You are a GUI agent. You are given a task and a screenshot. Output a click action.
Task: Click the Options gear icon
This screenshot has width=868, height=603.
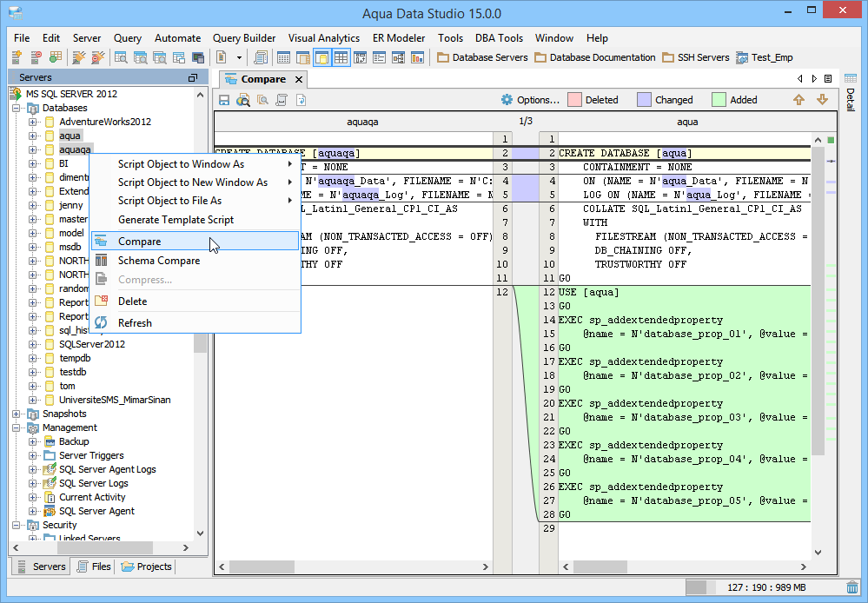(507, 100)
